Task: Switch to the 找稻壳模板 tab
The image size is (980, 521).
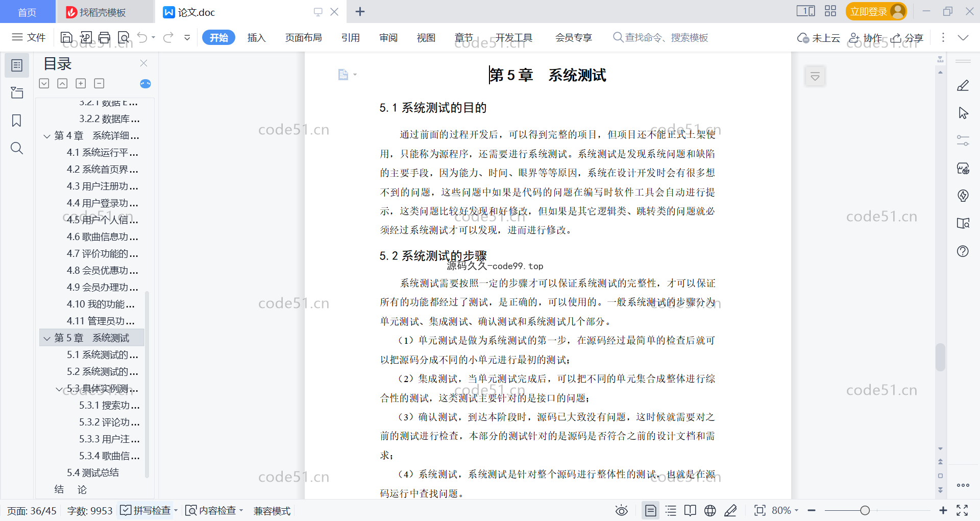Action: (x=105, y=12)
